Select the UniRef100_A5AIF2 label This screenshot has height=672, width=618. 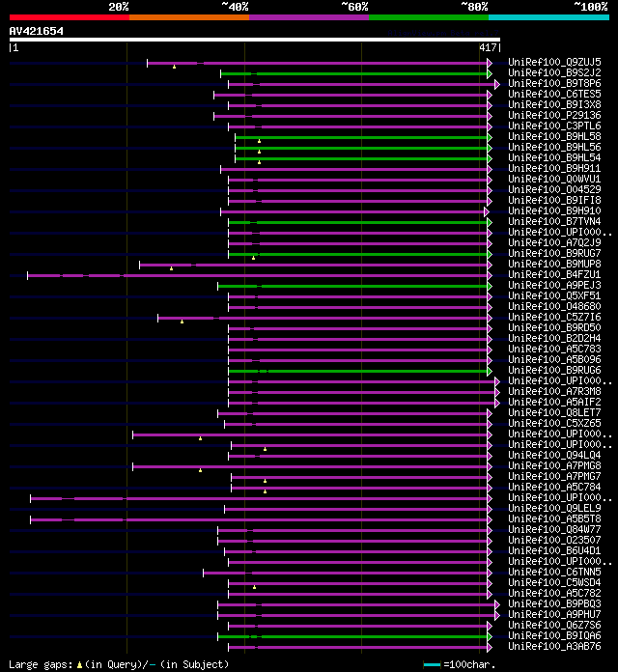(x=554, y=402)
